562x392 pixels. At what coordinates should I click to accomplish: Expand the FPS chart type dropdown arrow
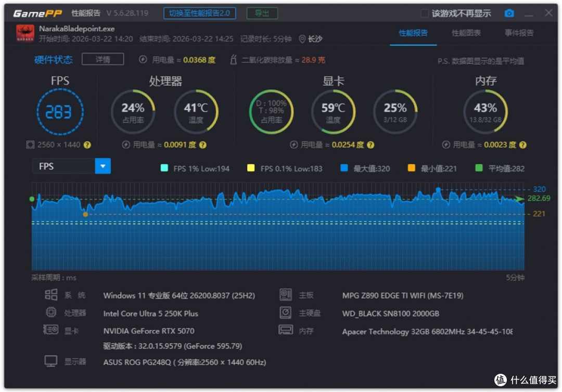[x=103, y=166]
